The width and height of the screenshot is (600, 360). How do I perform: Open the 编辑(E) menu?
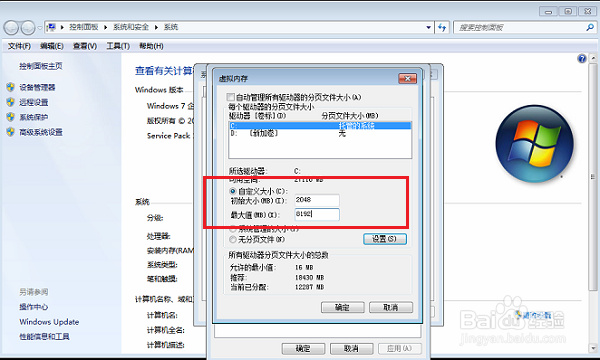click(52, 46)
